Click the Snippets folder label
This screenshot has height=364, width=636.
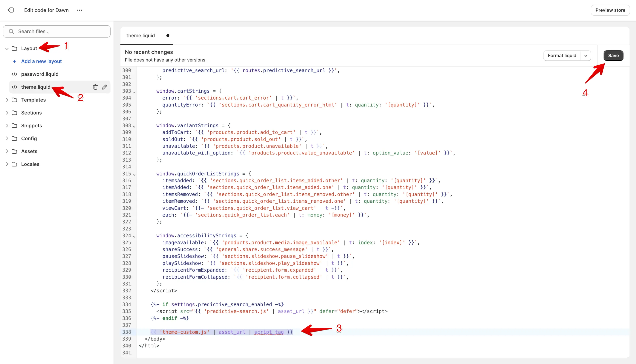click(32, 126)
